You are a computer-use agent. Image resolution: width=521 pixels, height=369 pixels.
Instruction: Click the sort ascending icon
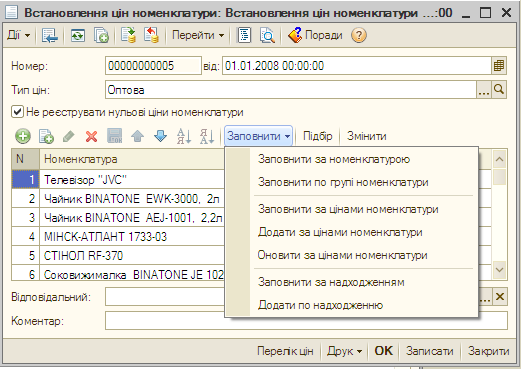(x=184, y=136)
